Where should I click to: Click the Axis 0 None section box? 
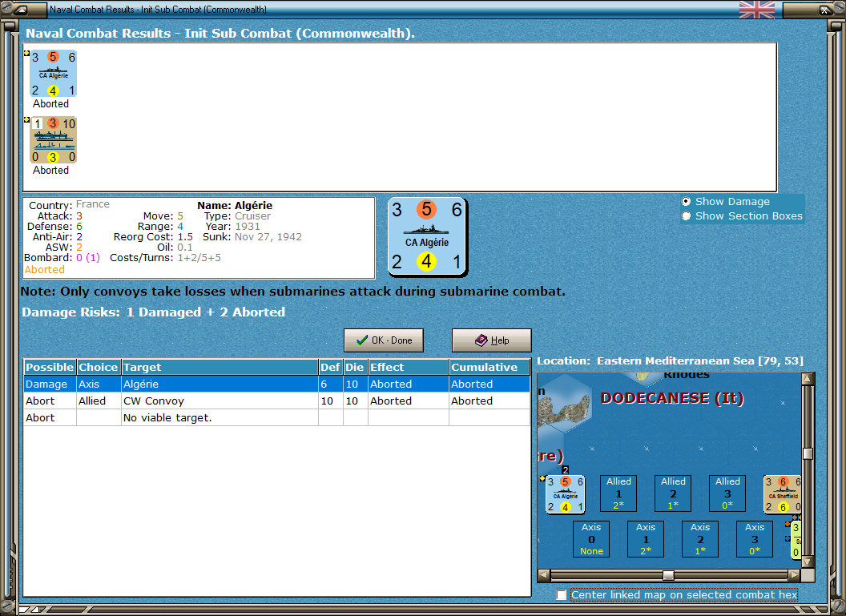click(591, 539)
